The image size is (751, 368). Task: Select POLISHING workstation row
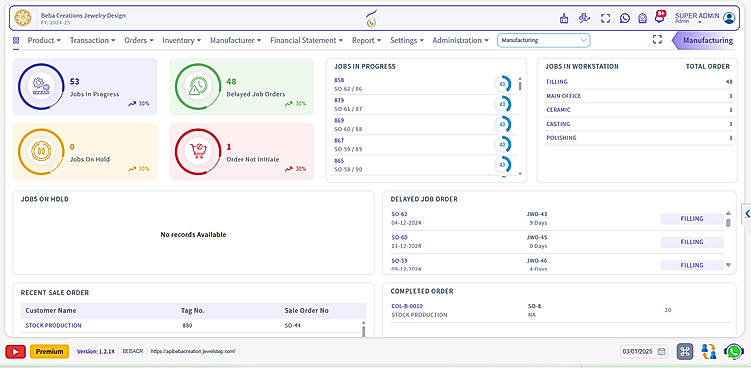[x=639, y=138]
